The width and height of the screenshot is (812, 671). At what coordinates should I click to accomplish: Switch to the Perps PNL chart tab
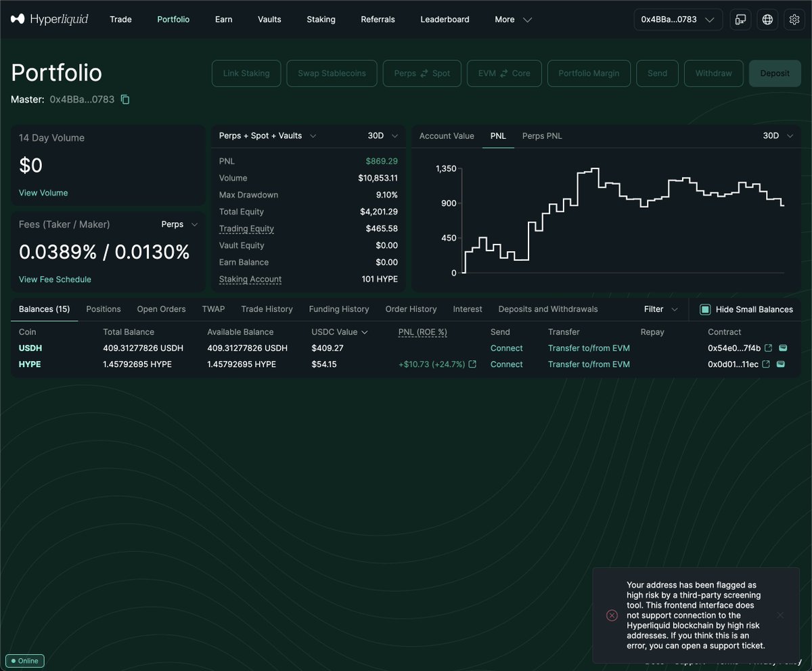click(x=542, y=135)
